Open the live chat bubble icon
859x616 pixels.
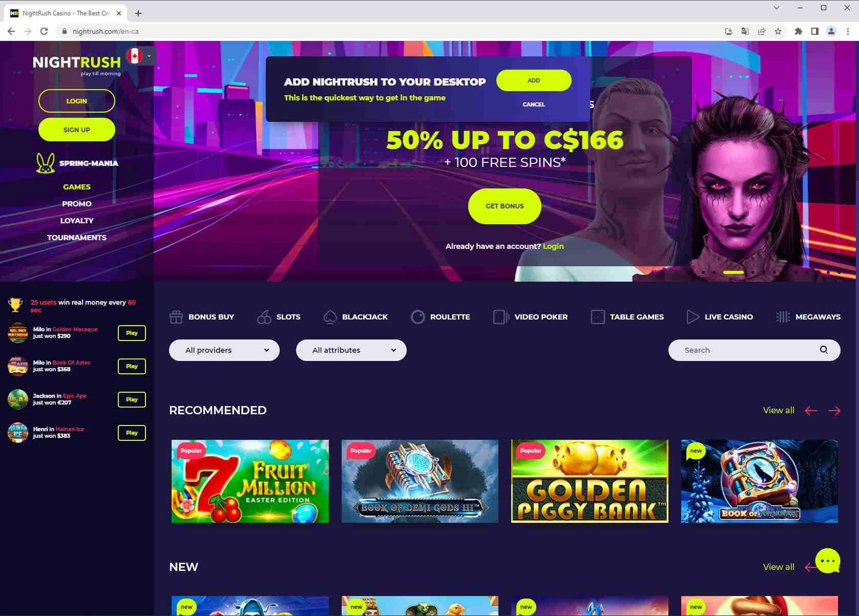tap(828, 561)
